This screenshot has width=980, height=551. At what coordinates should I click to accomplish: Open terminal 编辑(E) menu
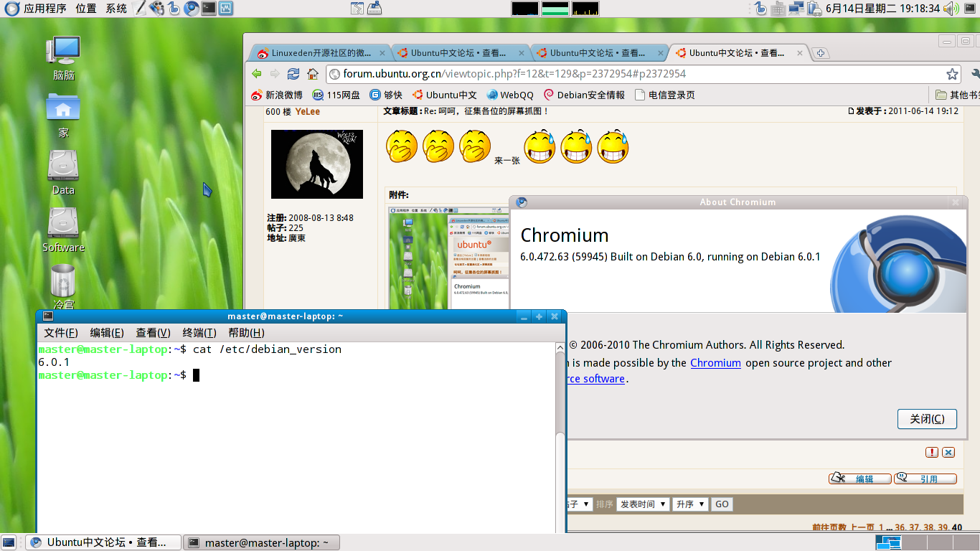pyautogui.click(x=107, y=333)
